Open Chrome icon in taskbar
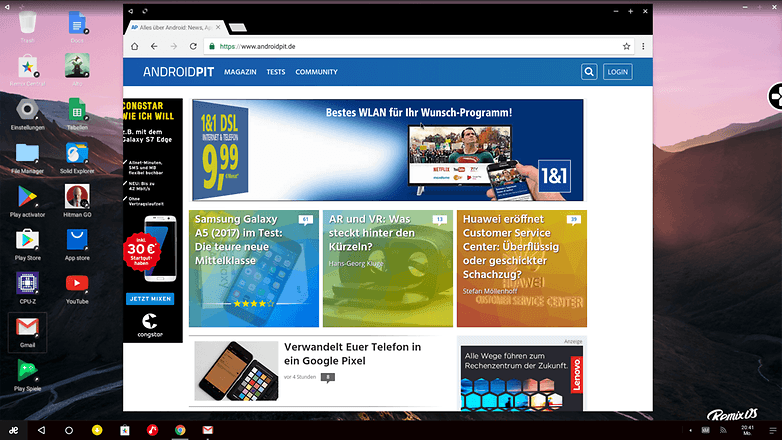This screenshot has width=782, height=440. click(180, 430)
